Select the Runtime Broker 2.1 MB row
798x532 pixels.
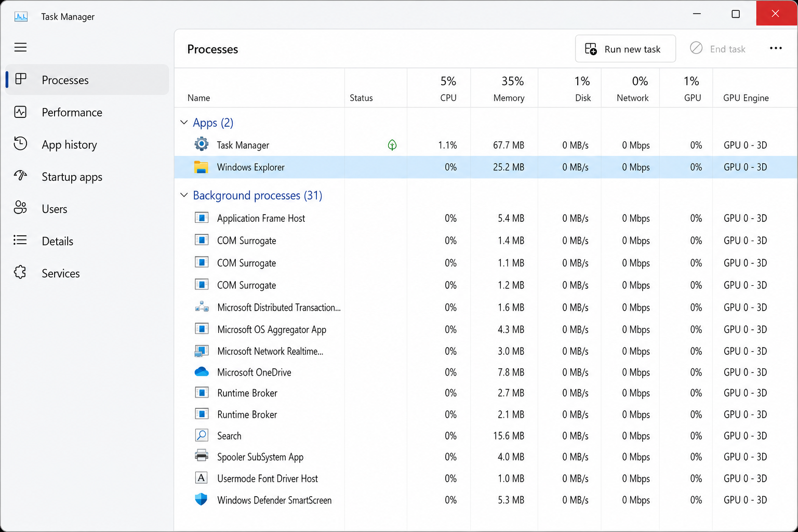coord(486,415)
